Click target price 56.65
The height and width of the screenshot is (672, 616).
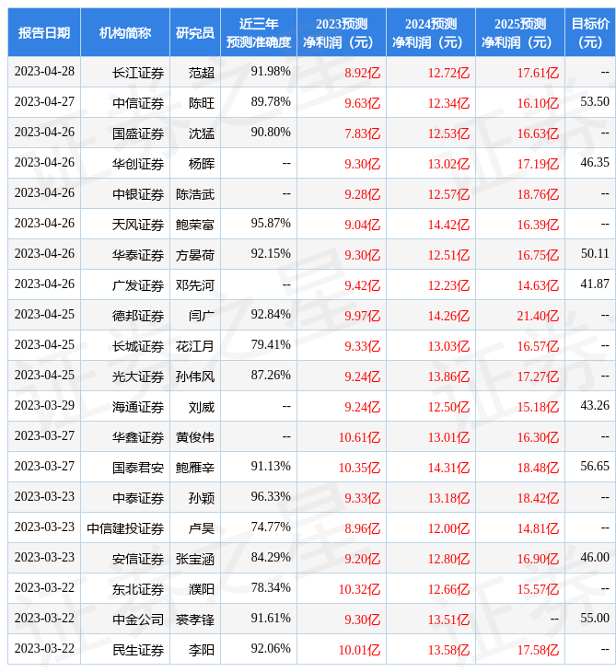pos(595,467)
